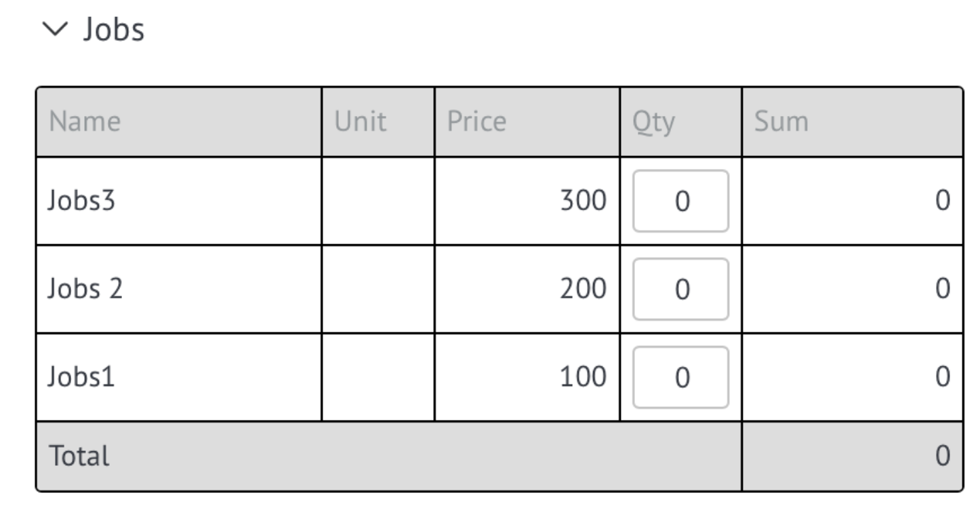This screenshot has width=980, height=510.
Task: Click the Sum cell in Jobs1 row
Action: click(x=853, y=378)
